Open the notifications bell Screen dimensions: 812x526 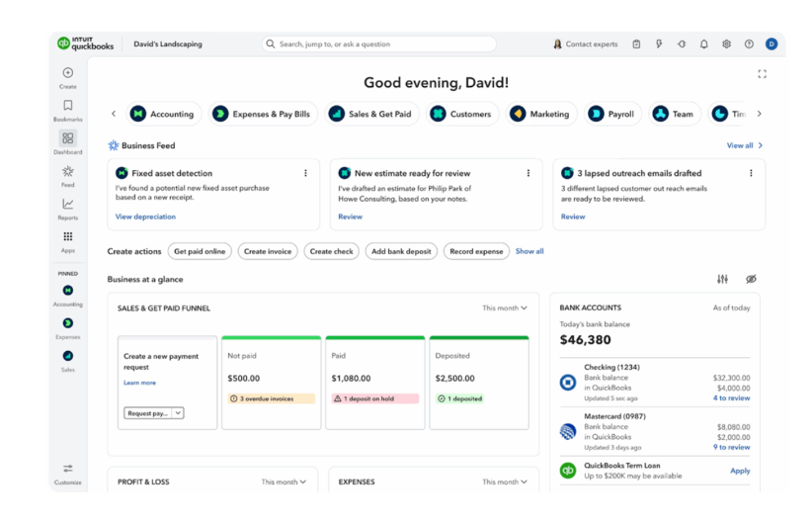703,44
